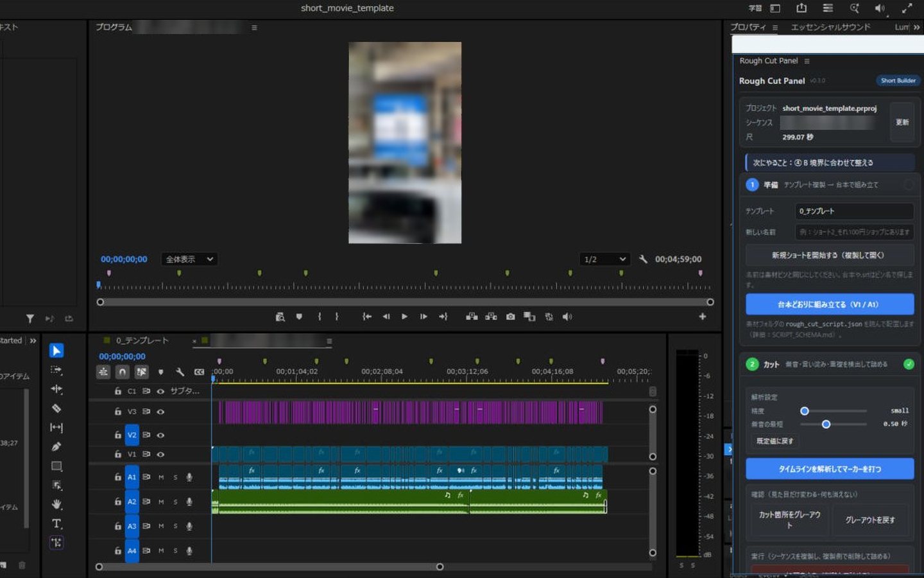The width and height of the screenshot is (924, 578).
Task: Click the 新規ショートを開始する button
Action: [x=830, y=255]
